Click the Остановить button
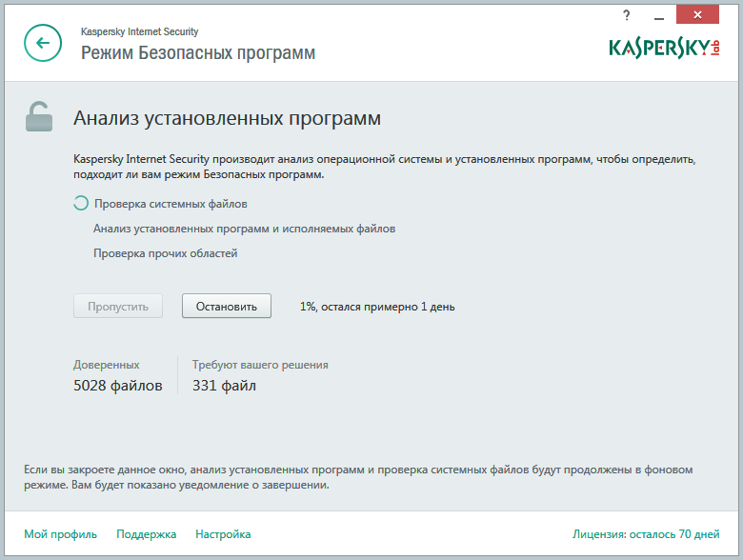The height and width of the screenshot is (560, 743). click(x=227, y=306)
